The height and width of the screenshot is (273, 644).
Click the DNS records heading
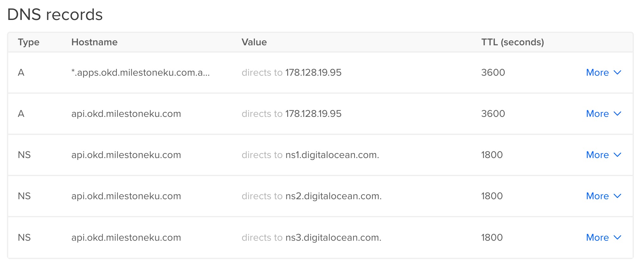[55, 15]
